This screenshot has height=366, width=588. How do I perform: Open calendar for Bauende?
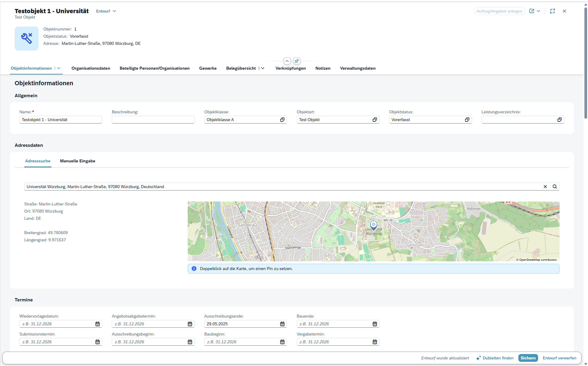(x=375, y=324)
